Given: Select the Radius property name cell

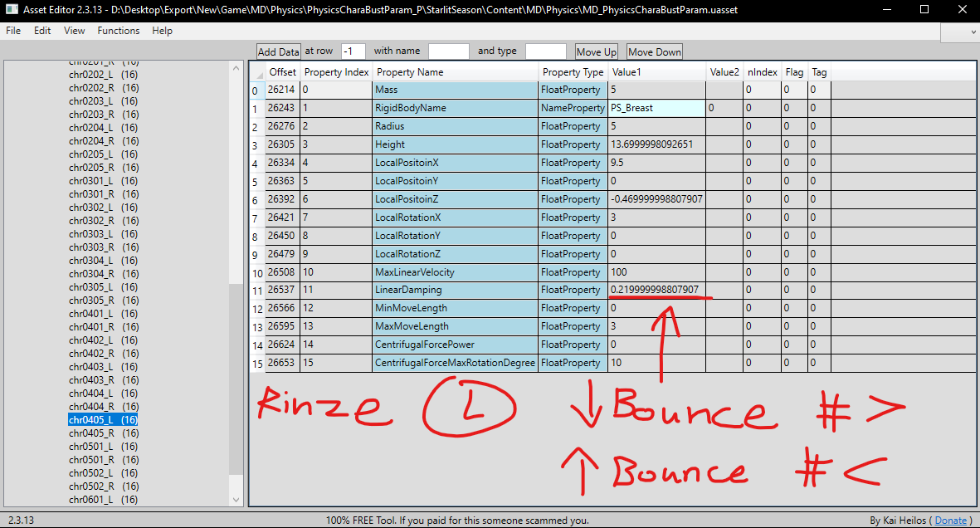Looking at the screenshot, I should click(x=455, y=126).
